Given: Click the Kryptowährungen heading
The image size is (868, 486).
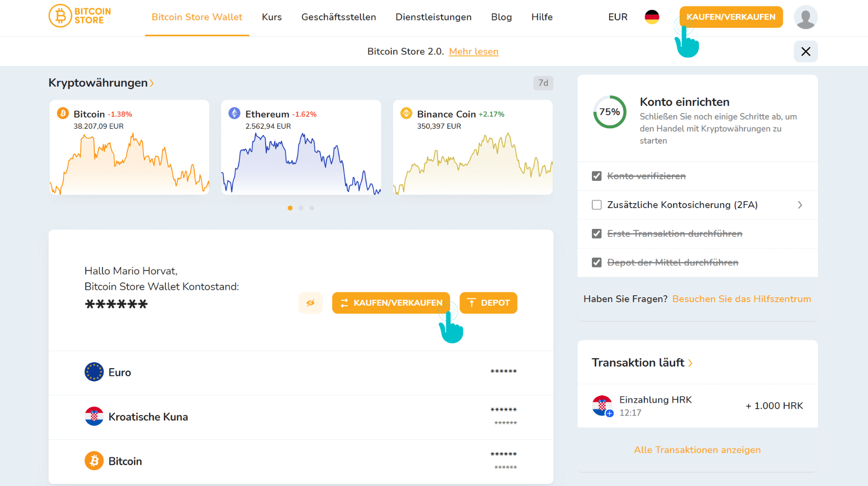Looking at the screenshot, I should [x=98, y=83].
